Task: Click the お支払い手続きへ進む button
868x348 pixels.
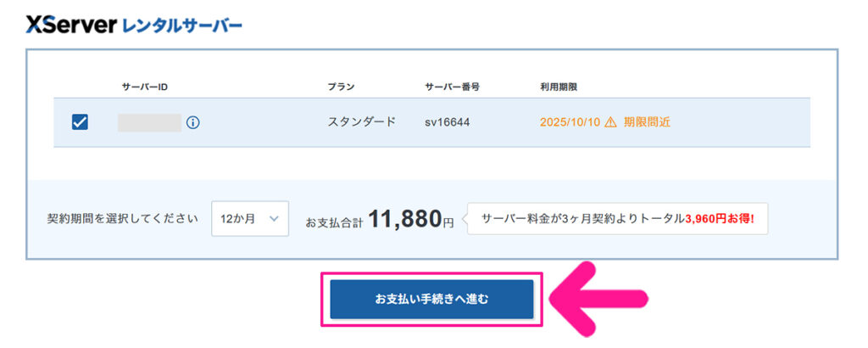Action: tap(431, 300)
